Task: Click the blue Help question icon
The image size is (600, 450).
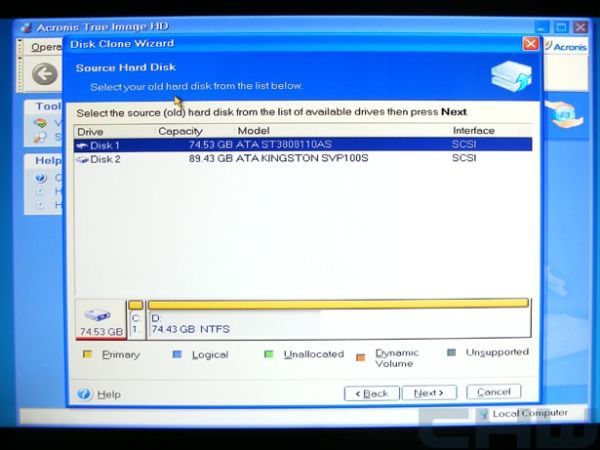Action: 84,394
